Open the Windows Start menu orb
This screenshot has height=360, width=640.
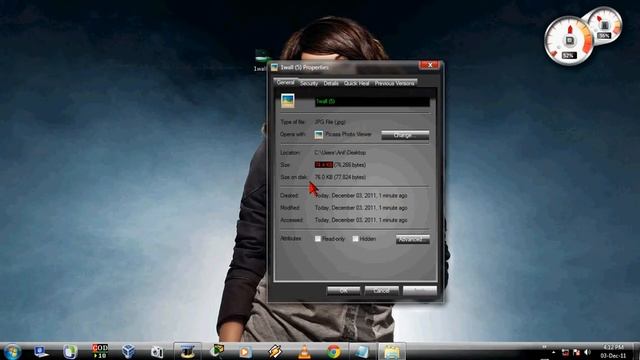point(12,352)
